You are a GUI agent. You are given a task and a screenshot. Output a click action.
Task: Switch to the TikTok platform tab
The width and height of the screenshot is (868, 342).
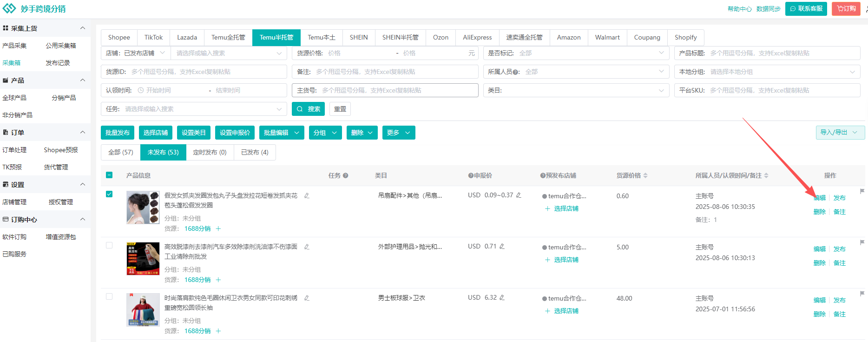click(x=153, y=38)
